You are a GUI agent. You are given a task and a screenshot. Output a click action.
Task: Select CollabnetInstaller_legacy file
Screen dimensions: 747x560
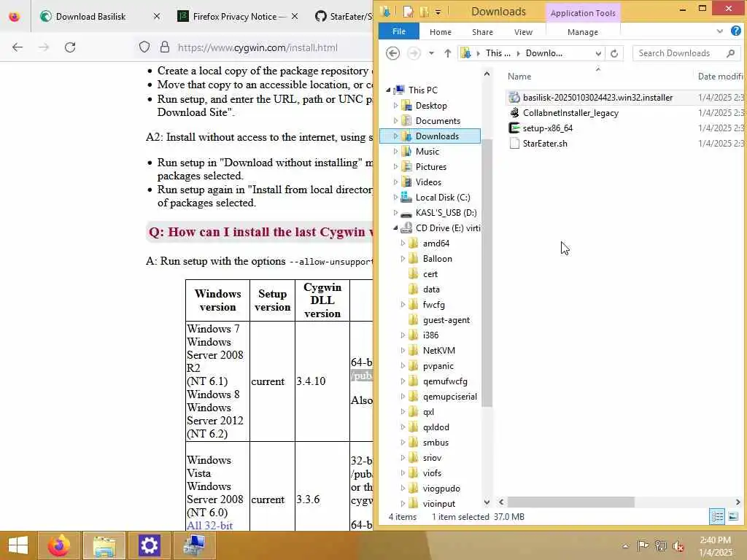[x=570, y=113]
